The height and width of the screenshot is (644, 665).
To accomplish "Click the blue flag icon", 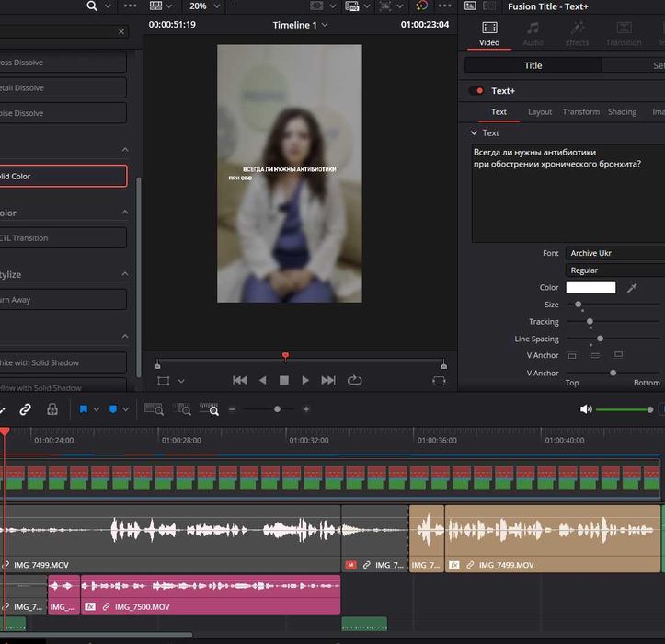I will click(84, 409).
